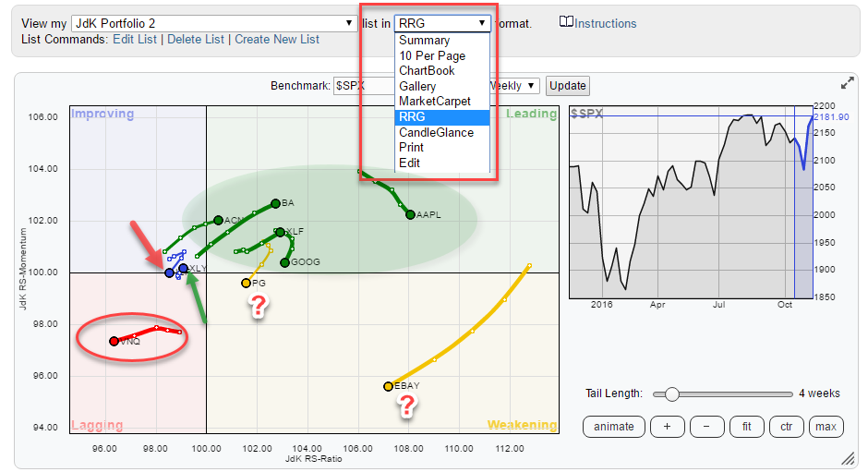Click the GOOG data point marker
This screenshot has width=868, height=472.
284,262
